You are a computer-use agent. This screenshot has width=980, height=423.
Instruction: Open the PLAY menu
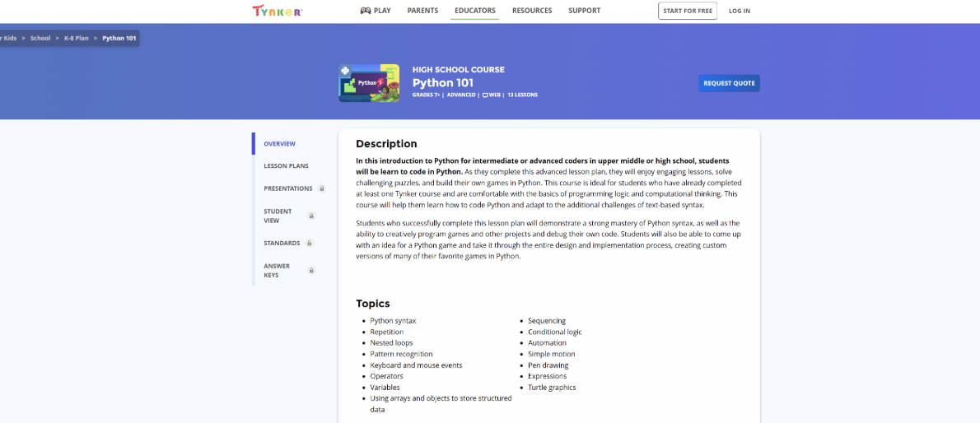pyautogui.click(x=376, y=11)
